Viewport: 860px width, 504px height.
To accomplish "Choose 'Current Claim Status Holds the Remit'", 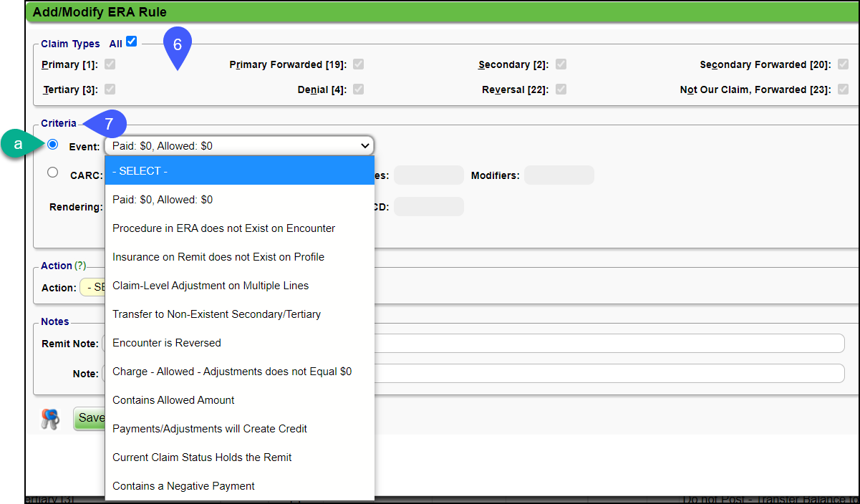I will pyautogui.click(x=239, y=457).
